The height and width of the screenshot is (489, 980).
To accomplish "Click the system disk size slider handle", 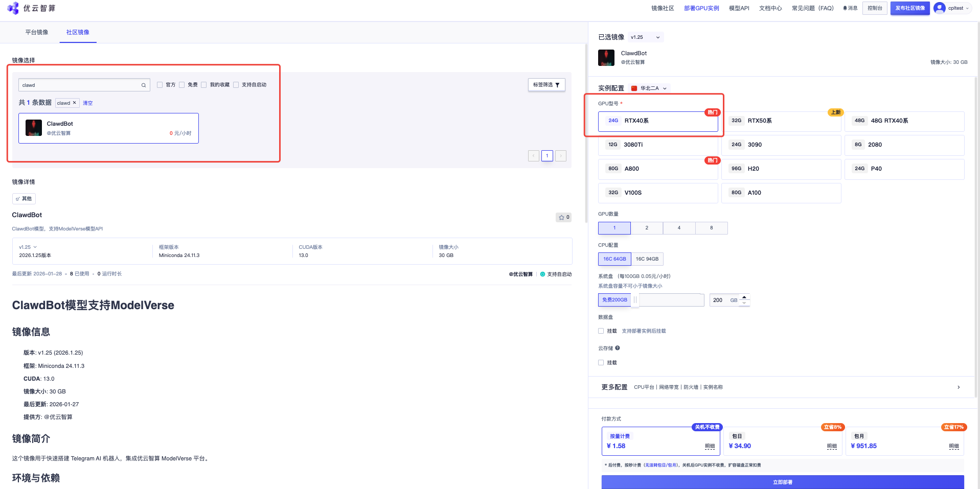I will (635, 300).
